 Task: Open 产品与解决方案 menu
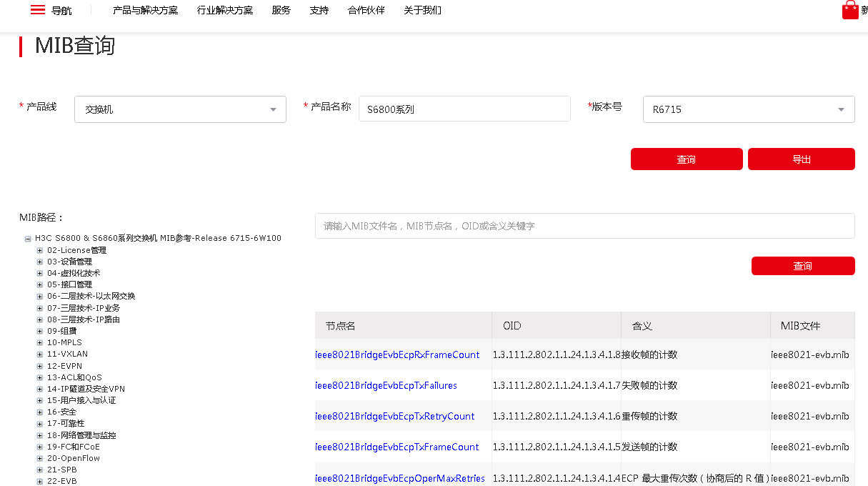146,10
